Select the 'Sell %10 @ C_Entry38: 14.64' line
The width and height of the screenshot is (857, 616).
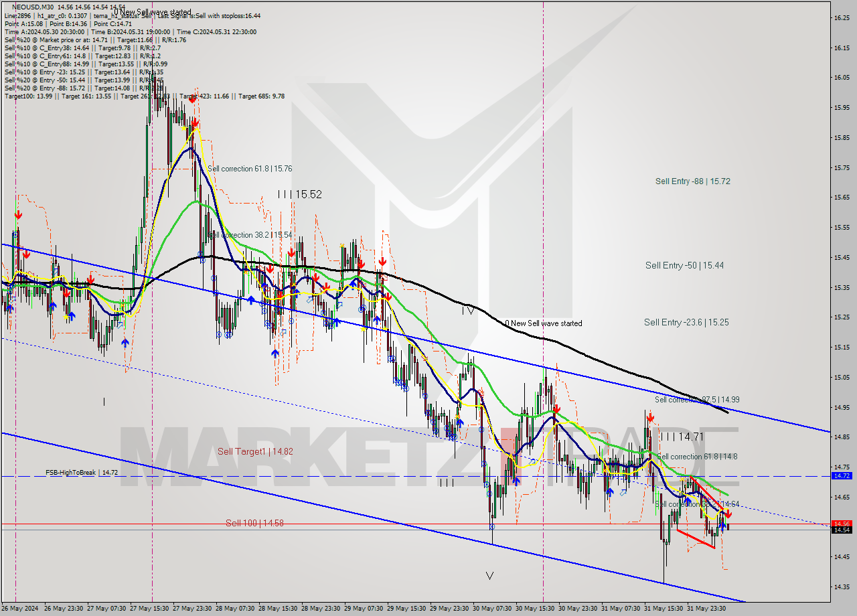[82, 48]
